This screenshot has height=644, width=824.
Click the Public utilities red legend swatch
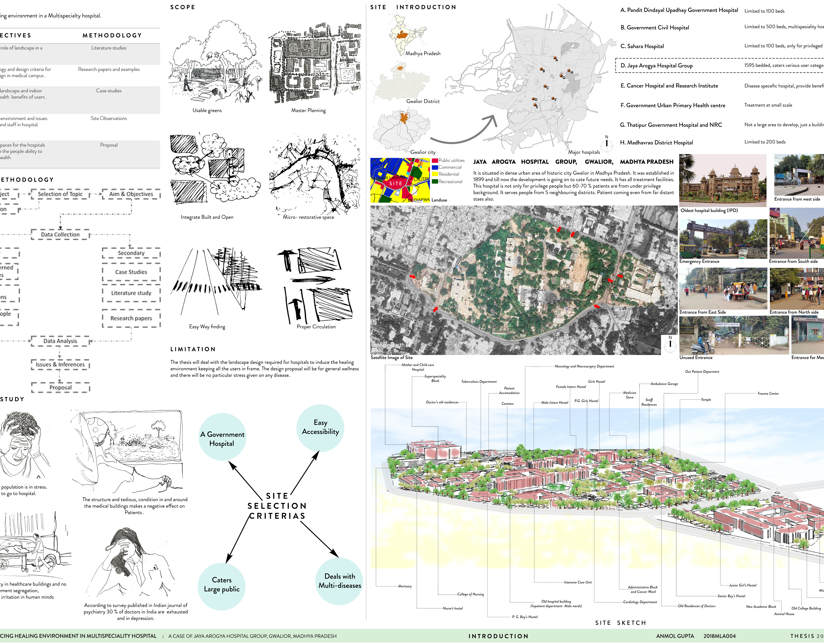(x=435, y=161)
